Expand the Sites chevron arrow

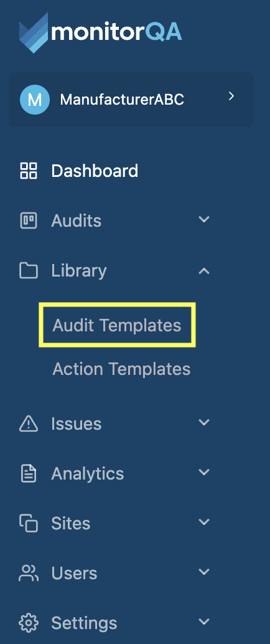[x=204, y=522]
